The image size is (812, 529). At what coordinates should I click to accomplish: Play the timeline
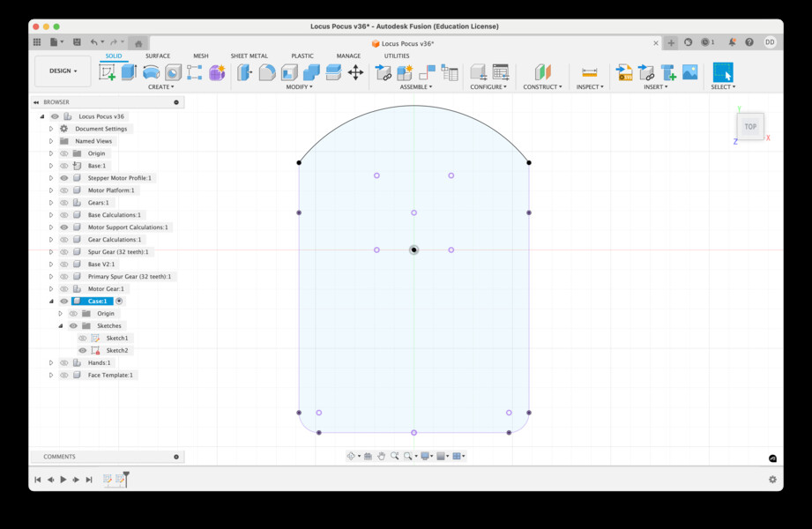point(63,480)
